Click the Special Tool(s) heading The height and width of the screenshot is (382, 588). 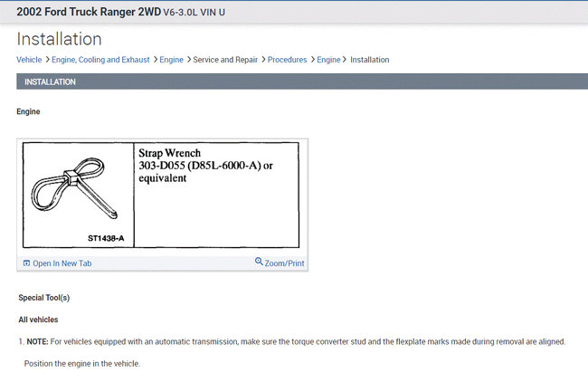pyautogui.click(x=44, y=298)
